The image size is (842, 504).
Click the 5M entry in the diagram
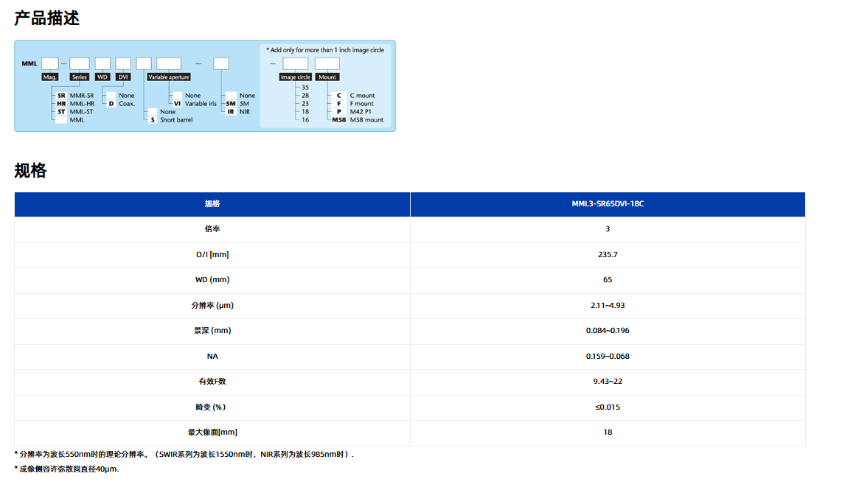(x=237, y=104)
